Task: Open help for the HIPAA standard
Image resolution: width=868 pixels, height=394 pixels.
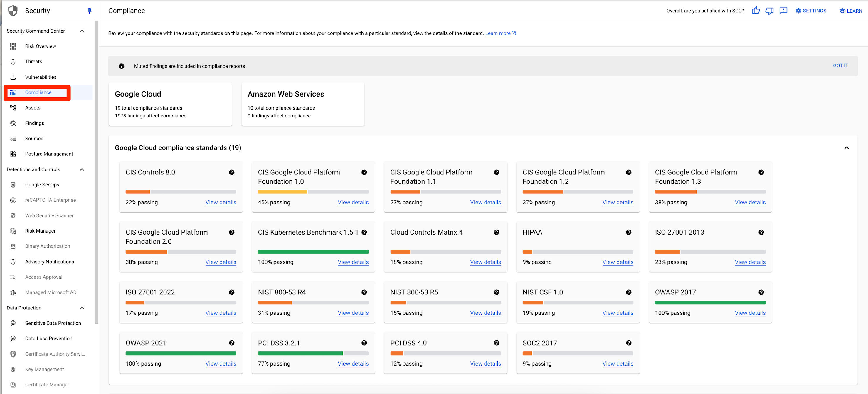Action: pyautogui.click(x=629, y=232)
